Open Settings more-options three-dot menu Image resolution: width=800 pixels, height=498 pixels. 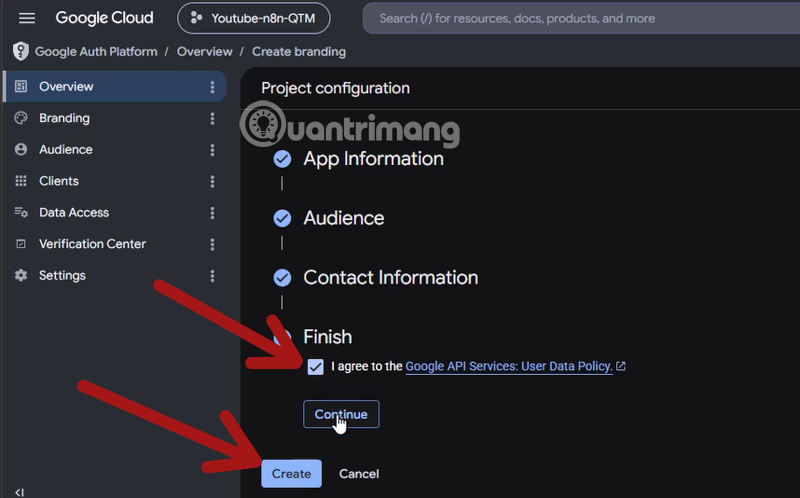point(212,276)
